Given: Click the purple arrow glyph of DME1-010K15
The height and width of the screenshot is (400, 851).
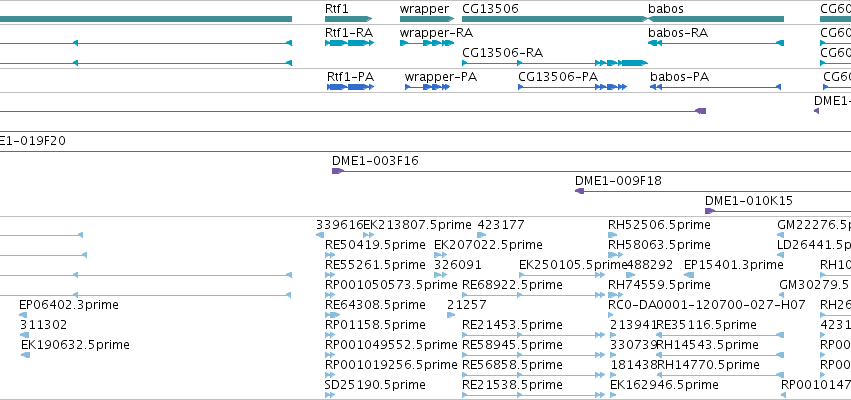Looking at the screenshot, I should pos(710,211).
